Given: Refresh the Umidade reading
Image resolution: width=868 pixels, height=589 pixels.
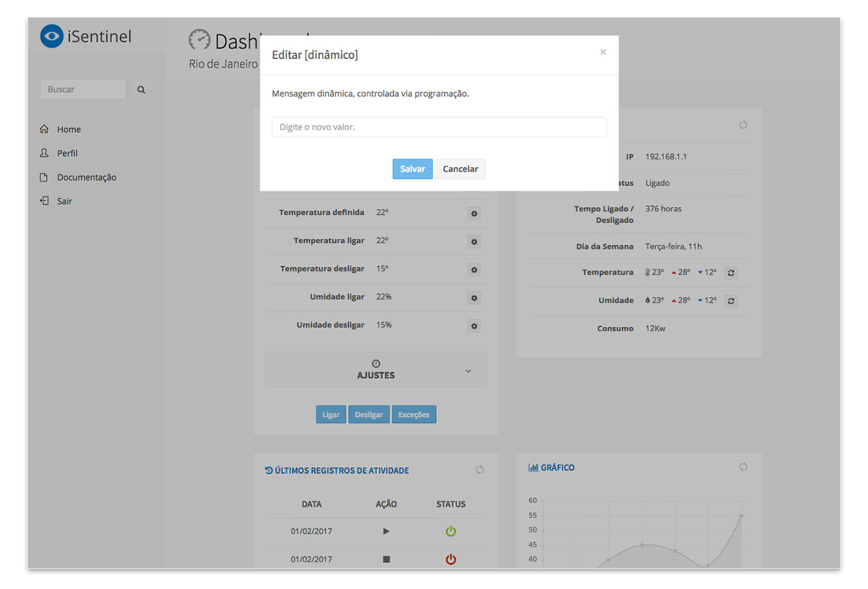Looking at the screenshot, I should (731, 301).
